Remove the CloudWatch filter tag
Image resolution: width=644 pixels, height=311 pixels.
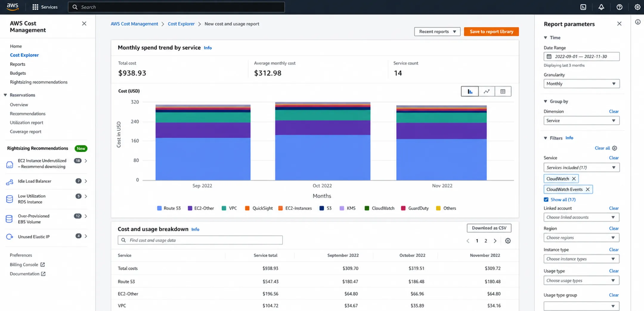pyautogui.click(x=574, y=179)
